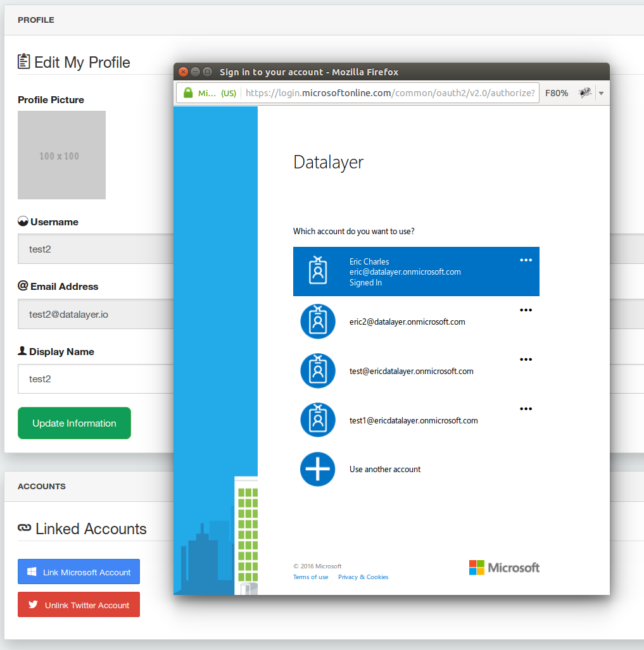Click the Display Name input field
The width and height of the screenshot is (644, 650).
pos(96,378)
